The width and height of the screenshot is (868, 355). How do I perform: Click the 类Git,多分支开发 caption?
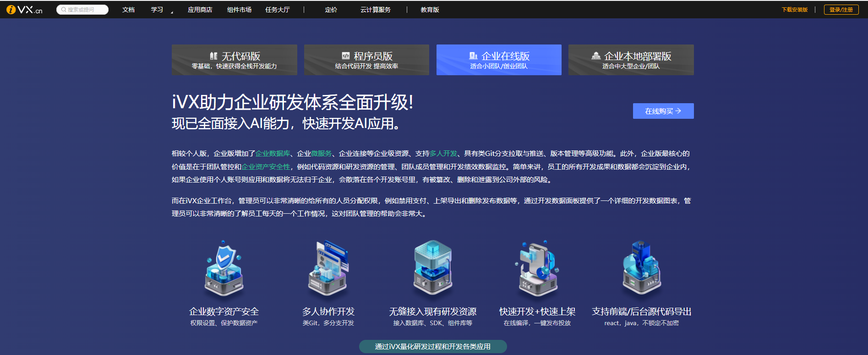coord(328,323)
